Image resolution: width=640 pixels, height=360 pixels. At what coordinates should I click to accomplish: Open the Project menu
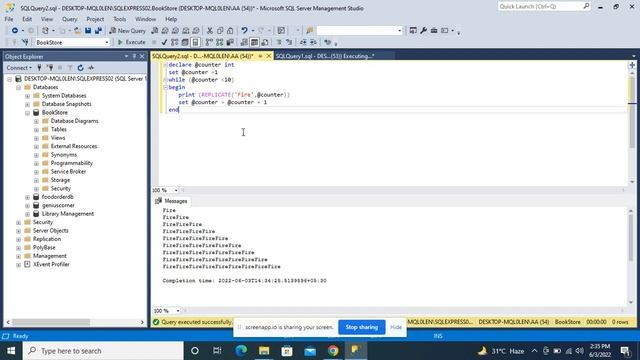tap(95, 19)
